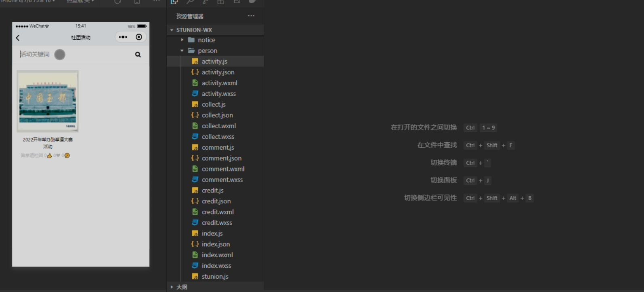
Task: Select the explorer files icon in activity bar
Action: 174,2
